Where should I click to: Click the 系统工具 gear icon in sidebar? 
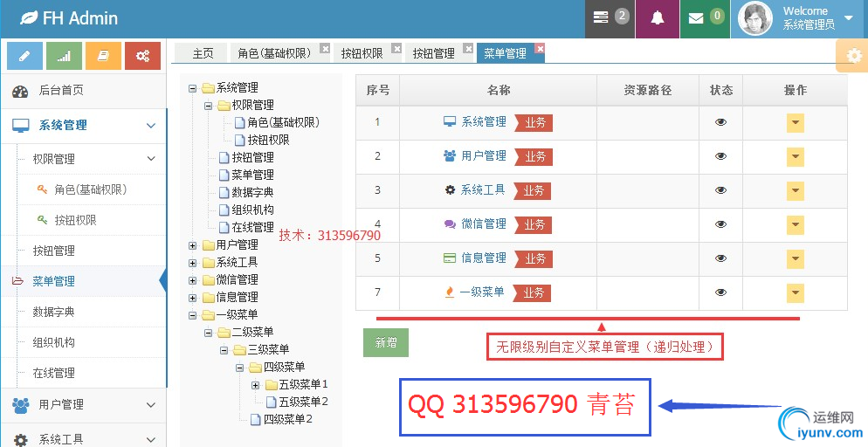coord(20,440)
